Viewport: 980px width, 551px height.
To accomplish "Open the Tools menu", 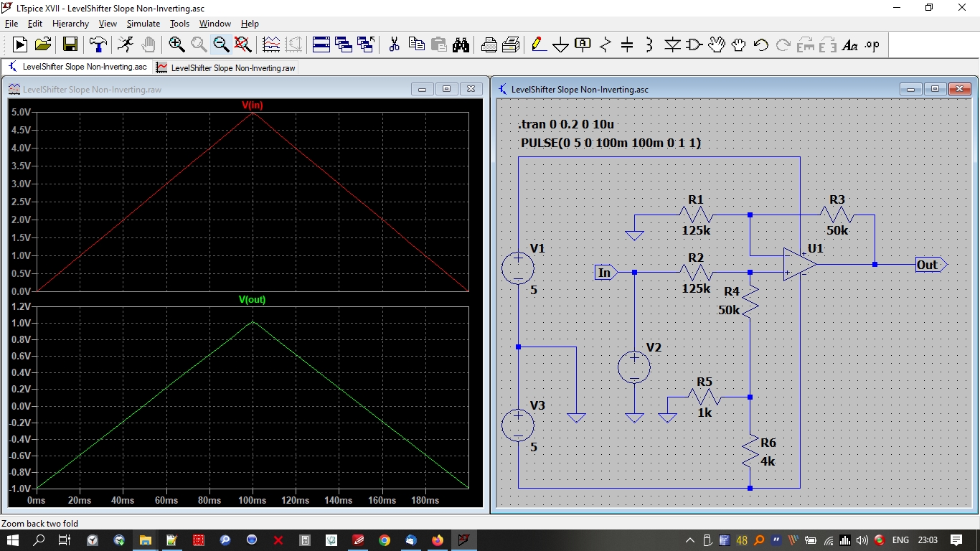I will click(x=179, y=24).
